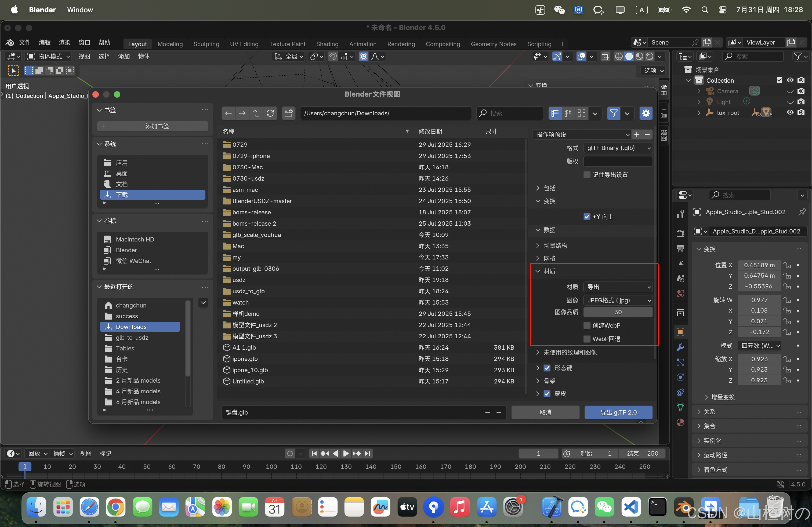Refresh the file list
Viewport: 812px width, 527px height.
pyautogui.click(x=270, y=114)
